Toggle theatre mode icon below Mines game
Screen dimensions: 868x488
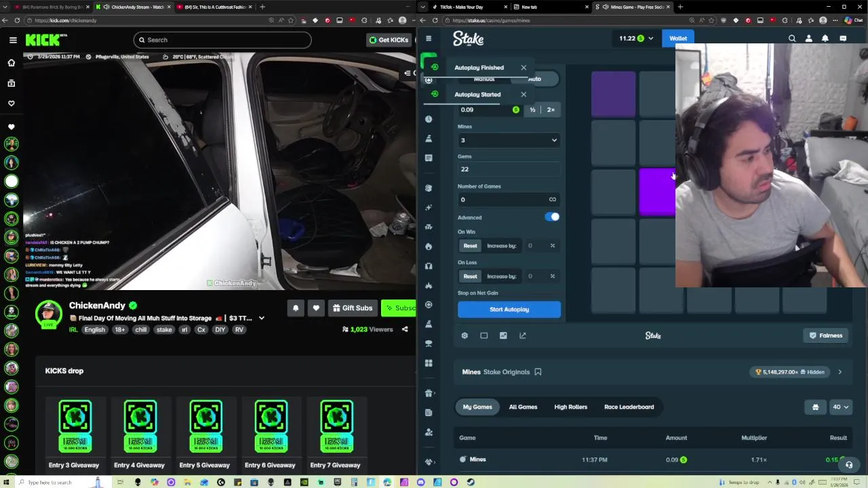click(484, 335)
